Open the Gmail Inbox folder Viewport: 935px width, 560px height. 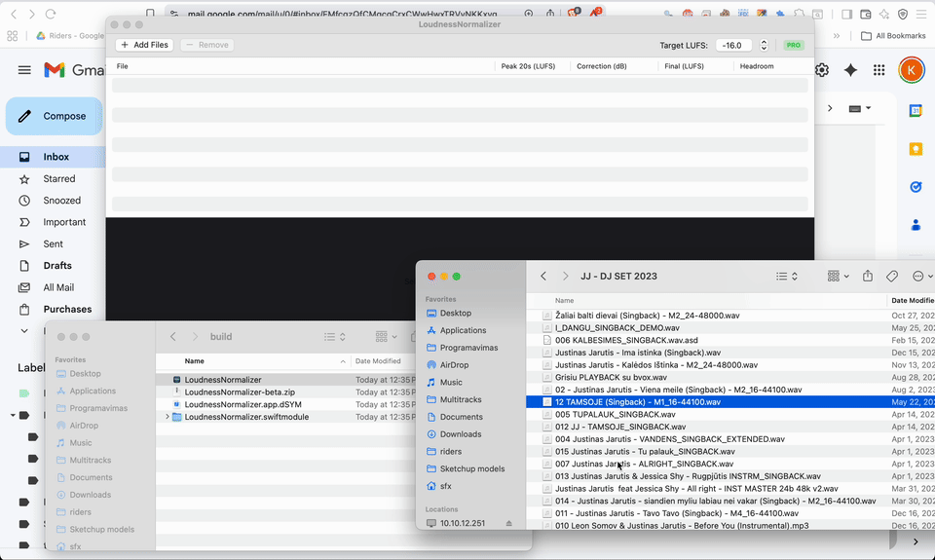pos(56,157)
